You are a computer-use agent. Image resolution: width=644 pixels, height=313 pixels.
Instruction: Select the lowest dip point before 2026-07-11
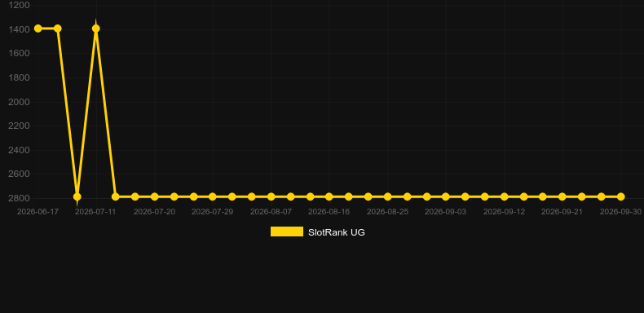point(77,196)
